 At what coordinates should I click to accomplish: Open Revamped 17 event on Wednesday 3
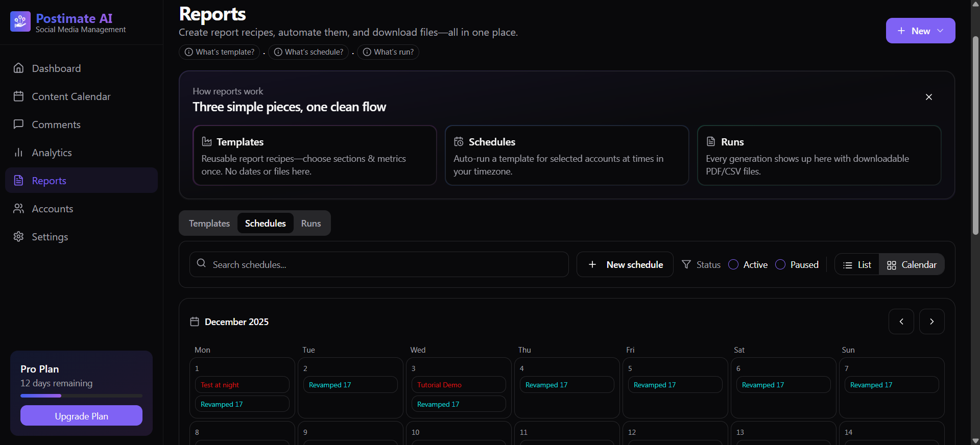[x=459, y=404]
